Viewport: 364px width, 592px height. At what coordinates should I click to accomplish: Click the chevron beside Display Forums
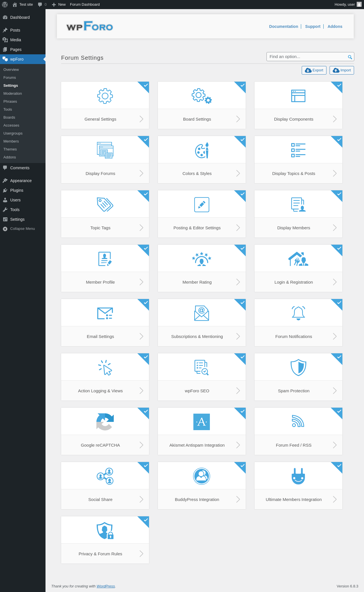point(141,173)
